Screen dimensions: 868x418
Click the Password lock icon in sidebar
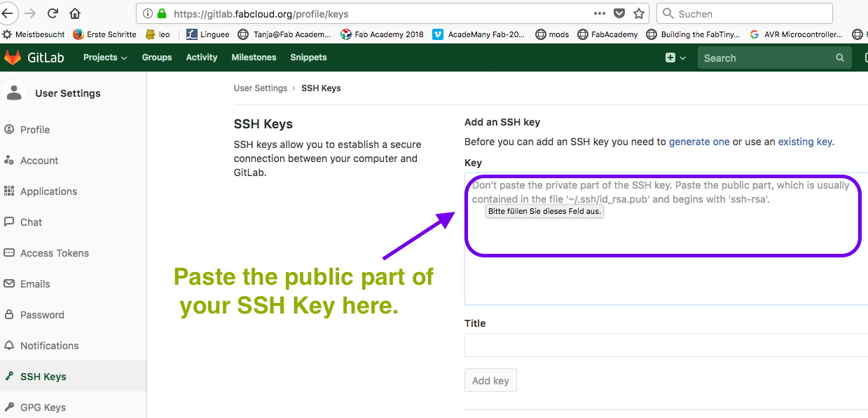[9, 314]
